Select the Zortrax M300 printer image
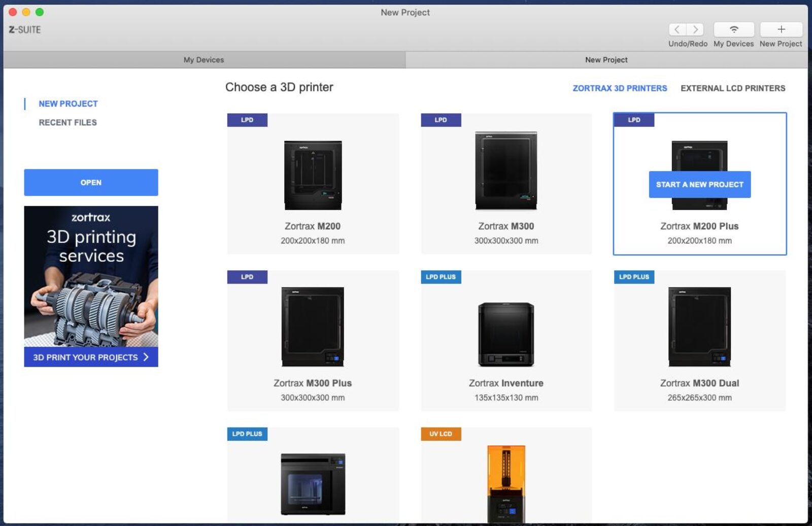This screenshot has height=526, width=812. (506, 171)
